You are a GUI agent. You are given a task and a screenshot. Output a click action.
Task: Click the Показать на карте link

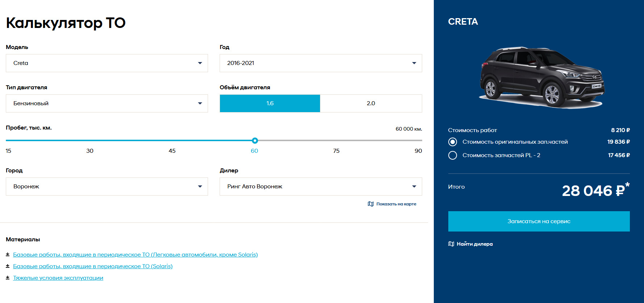pos(396,204)
